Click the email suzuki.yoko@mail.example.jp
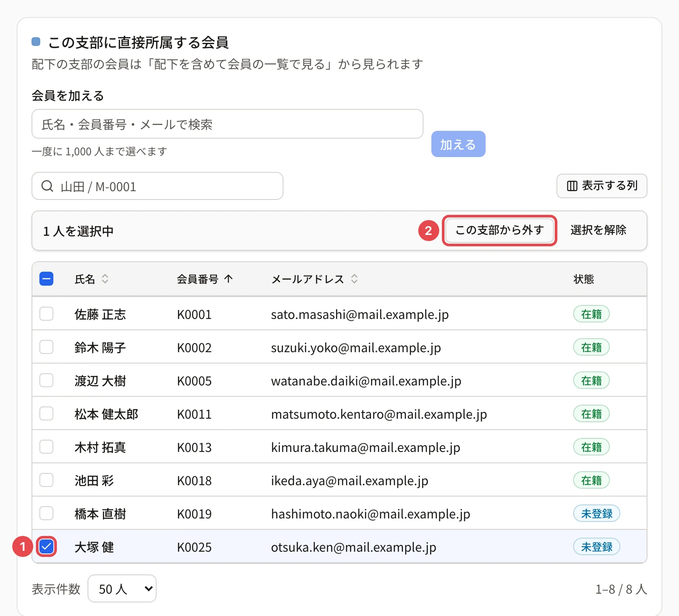The height and width of the screenshot is (616, 679). [x=356, y=348]
